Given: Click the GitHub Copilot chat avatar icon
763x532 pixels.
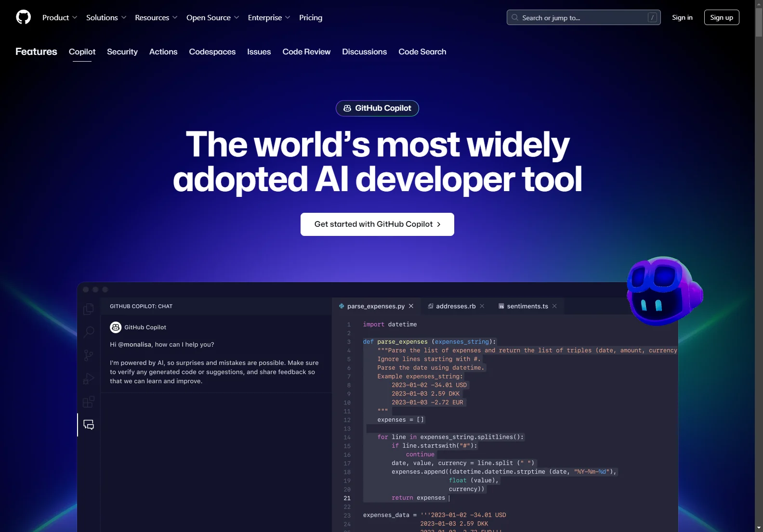Looking at the screenshot, I should click(116, 327).
